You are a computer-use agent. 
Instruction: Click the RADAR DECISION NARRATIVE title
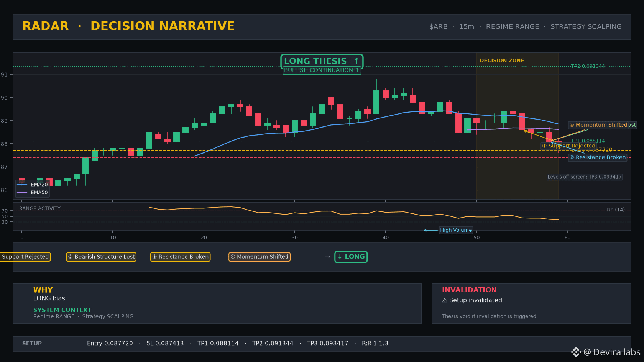click(x=128, y=26)
